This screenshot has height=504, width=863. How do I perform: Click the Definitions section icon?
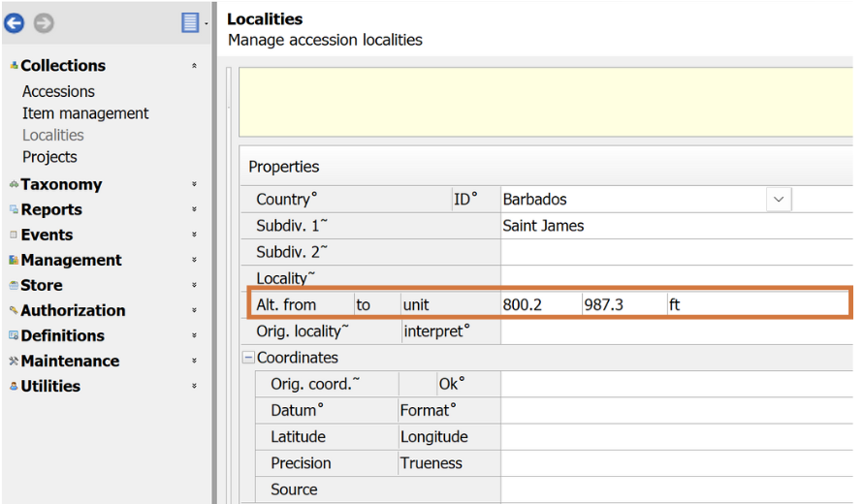pyautogui.click(x=14, y=335)
